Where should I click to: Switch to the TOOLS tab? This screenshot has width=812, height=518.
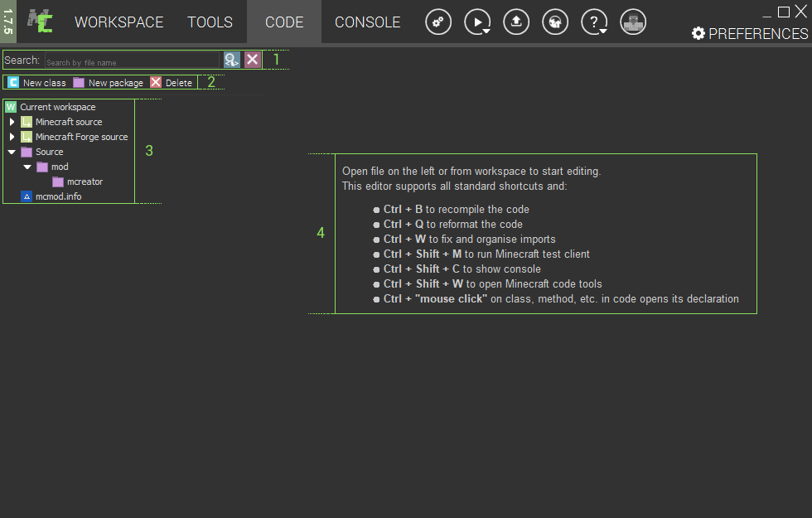(210, 22)
